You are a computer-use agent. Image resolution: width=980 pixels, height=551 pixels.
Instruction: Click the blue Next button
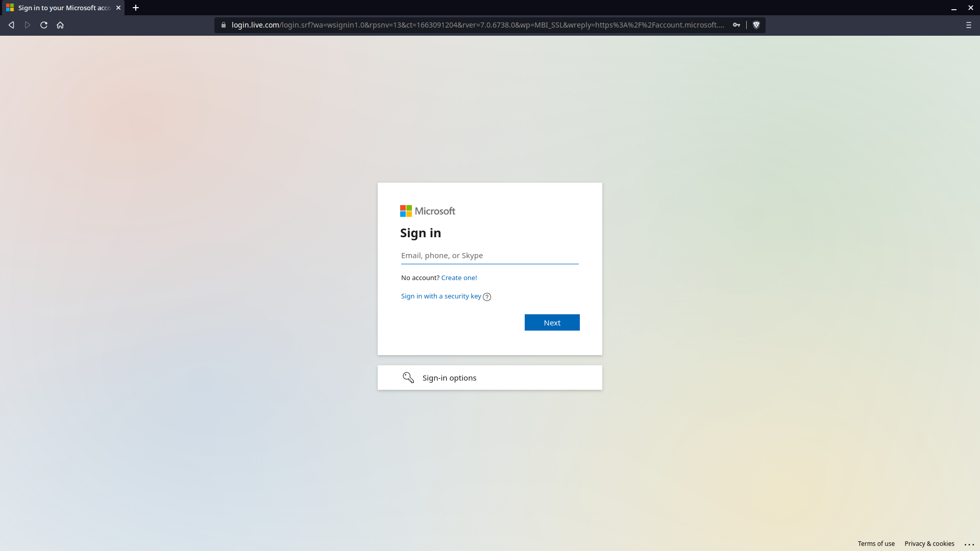(552, 322)
